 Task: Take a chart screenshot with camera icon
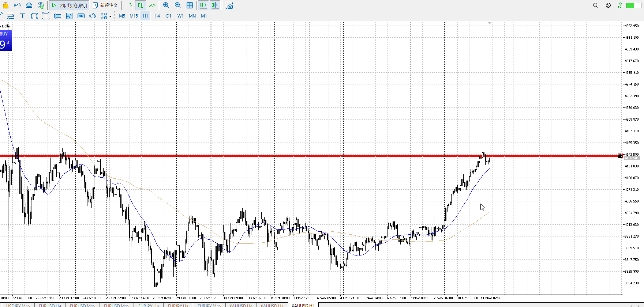229,6
